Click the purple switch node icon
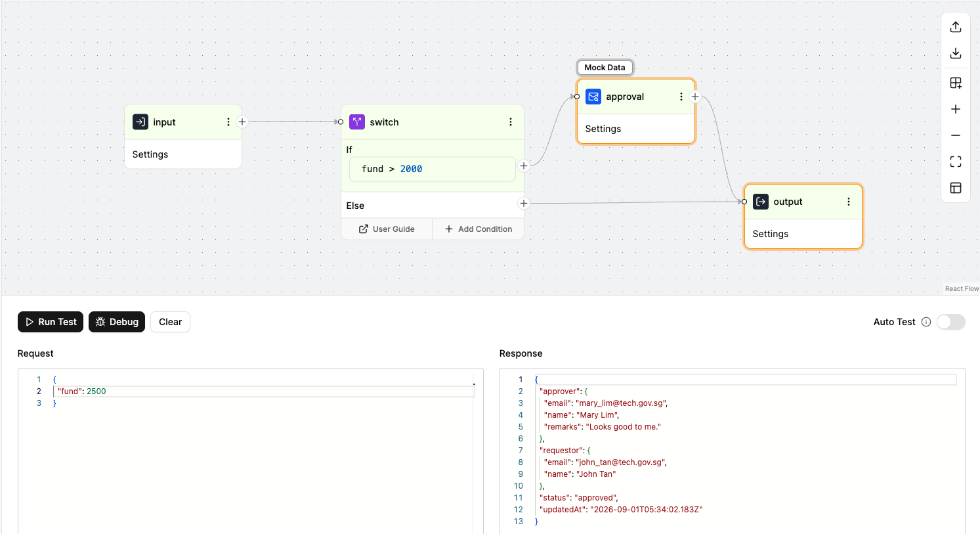Viewport: 980px width, 534px height. (357, 122)
